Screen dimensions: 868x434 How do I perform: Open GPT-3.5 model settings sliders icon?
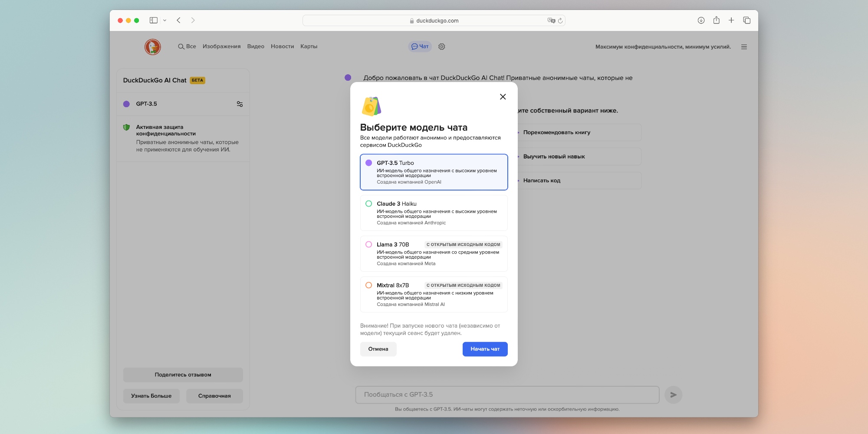[x=240, y=104]
